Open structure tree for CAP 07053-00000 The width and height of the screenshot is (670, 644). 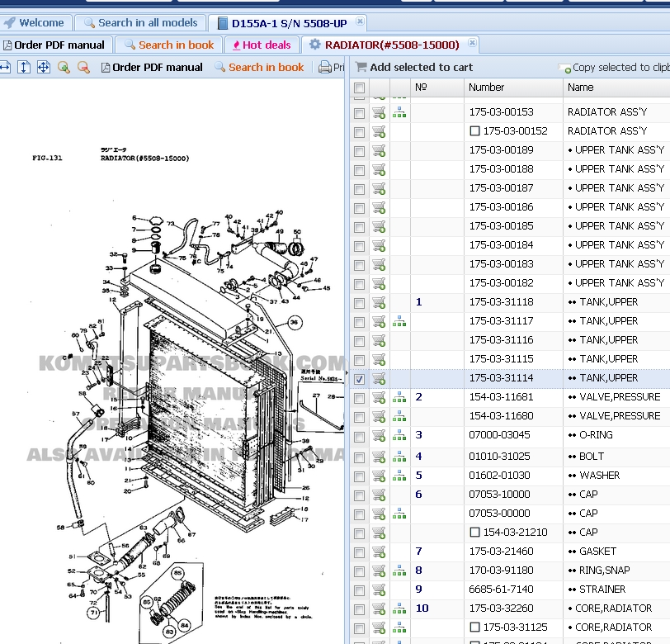point(399,514)
